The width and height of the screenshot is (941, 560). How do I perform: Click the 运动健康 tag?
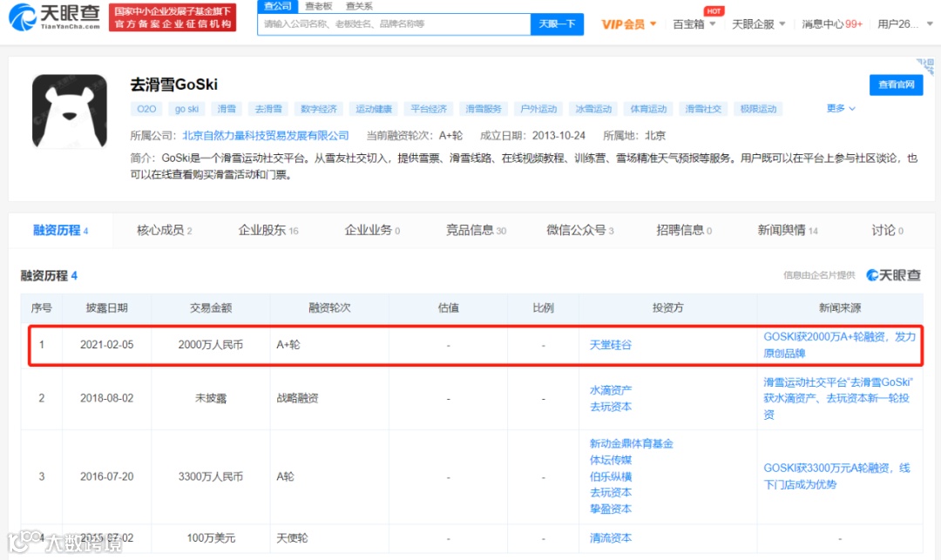tap(373, 109)
